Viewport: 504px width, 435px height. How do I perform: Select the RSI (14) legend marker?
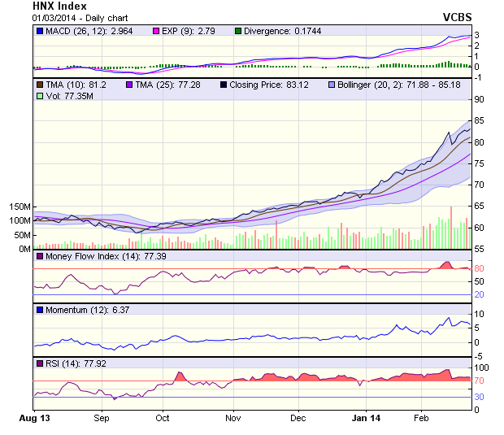[41, 363]
